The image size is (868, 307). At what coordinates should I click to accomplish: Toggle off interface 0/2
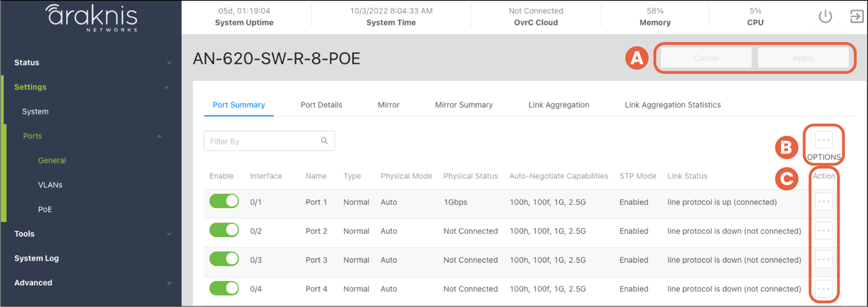coord(224,230)
